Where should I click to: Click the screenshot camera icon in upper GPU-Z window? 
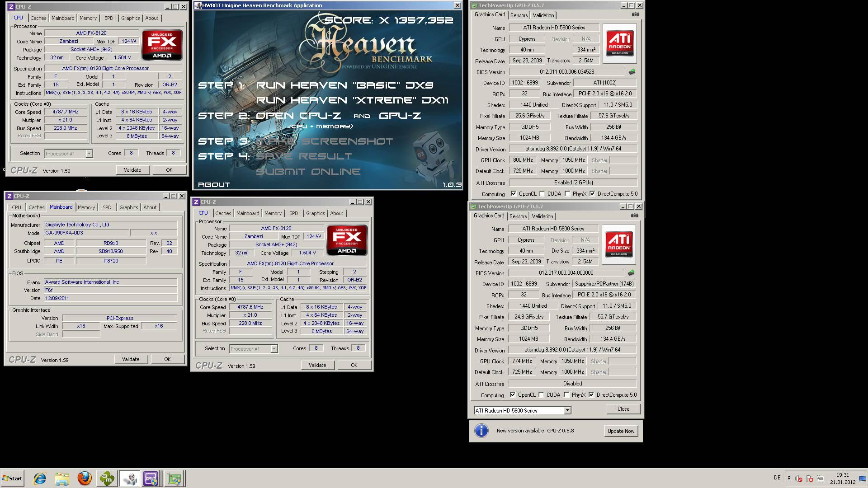click(x=635, y=14)
